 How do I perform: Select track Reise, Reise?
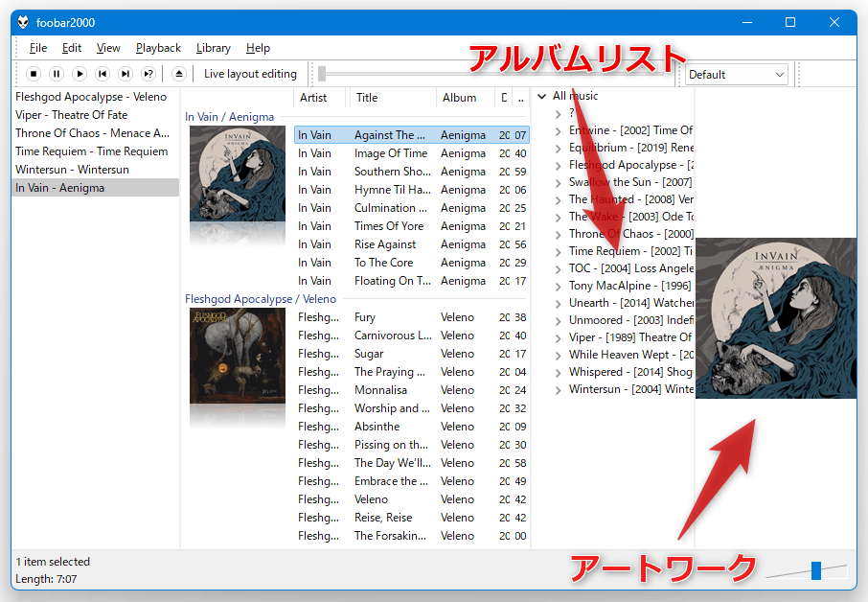click(x=412, y=518)
